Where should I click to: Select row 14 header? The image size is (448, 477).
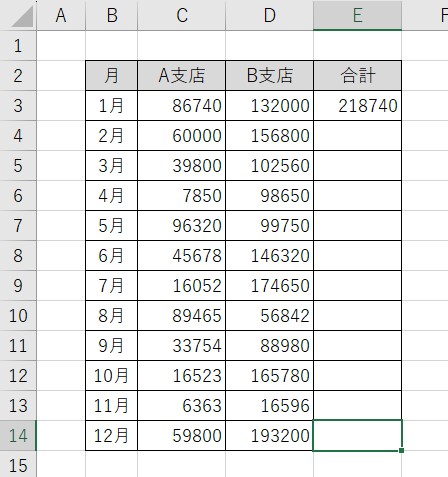coord(18,436)
